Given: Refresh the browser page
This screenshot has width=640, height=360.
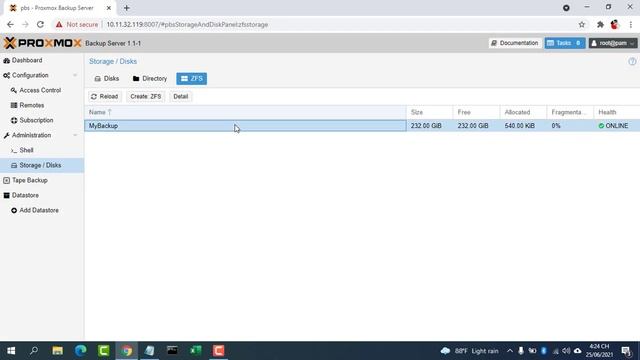Looking at the screenshot, I should point(40,24).
